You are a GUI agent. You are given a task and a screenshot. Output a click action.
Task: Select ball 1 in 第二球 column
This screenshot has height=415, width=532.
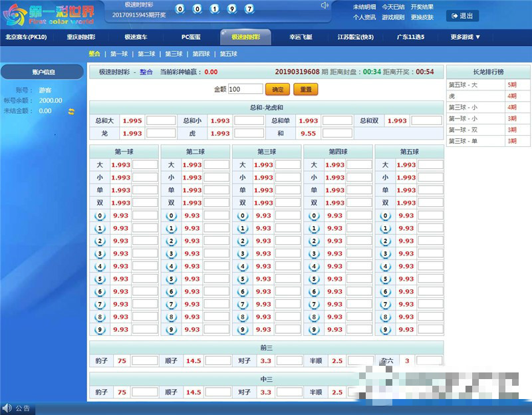click(x=172, y=228)
